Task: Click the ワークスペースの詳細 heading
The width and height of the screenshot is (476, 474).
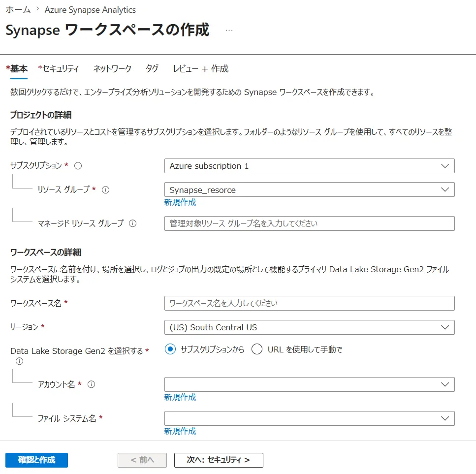Action: pyautogui.click(x=46, y=252)
